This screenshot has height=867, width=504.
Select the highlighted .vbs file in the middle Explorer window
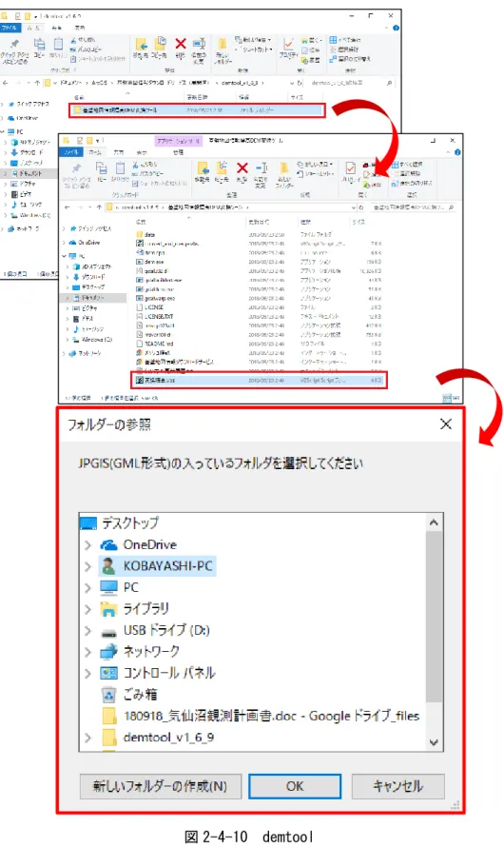tap(260, 381)
